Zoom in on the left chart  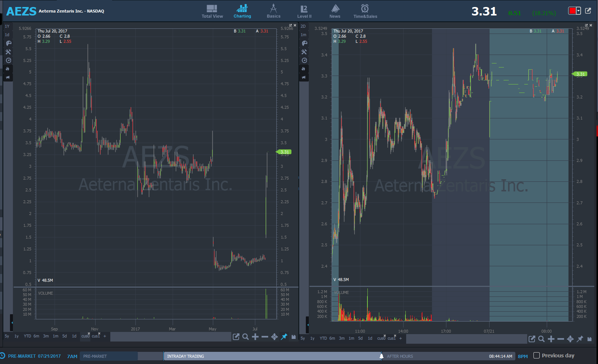(255, 337)
